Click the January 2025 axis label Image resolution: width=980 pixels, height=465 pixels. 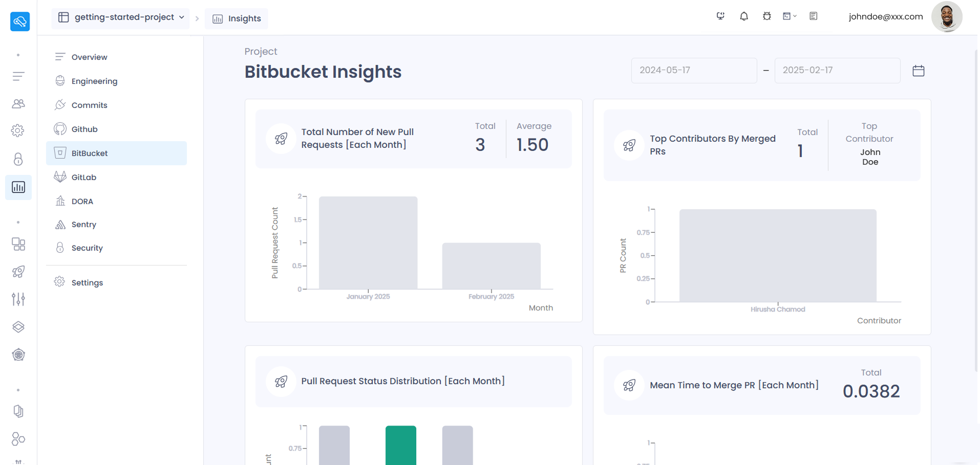pos(368,297)
